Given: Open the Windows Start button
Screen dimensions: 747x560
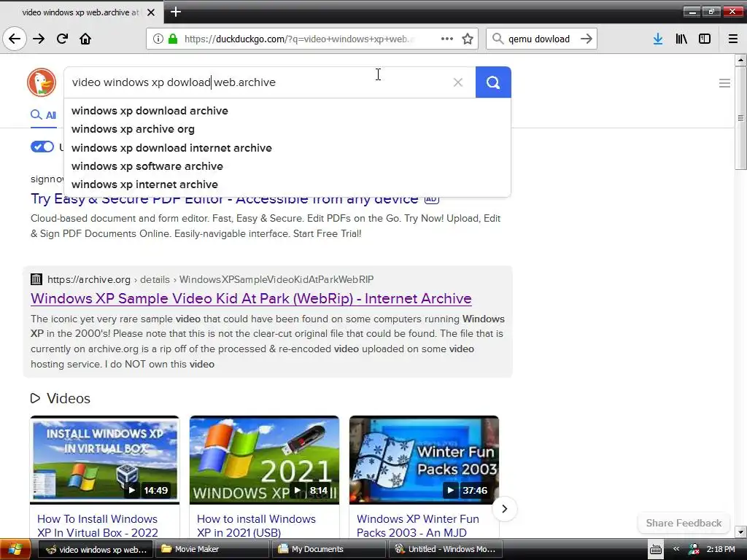Looking at the screenshot, I should point(15,550).
